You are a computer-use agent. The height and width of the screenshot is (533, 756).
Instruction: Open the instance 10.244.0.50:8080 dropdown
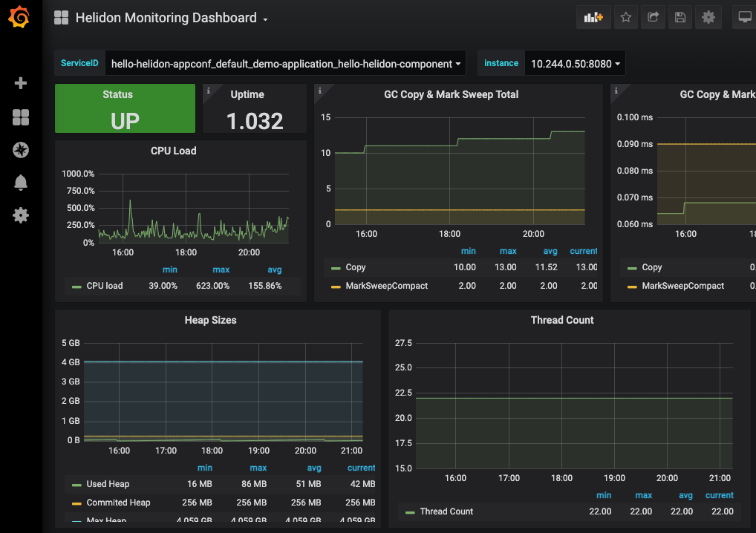tap(576, 64)
